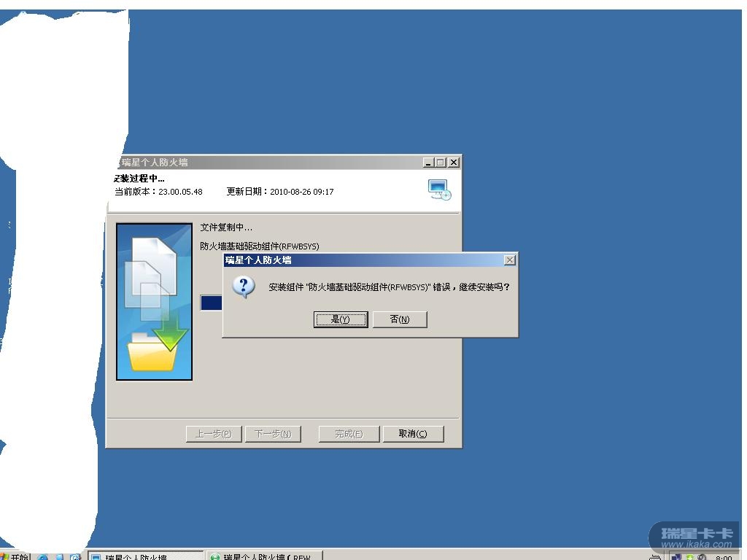Click 否(N) to stop installing

[x=400, y=319]
